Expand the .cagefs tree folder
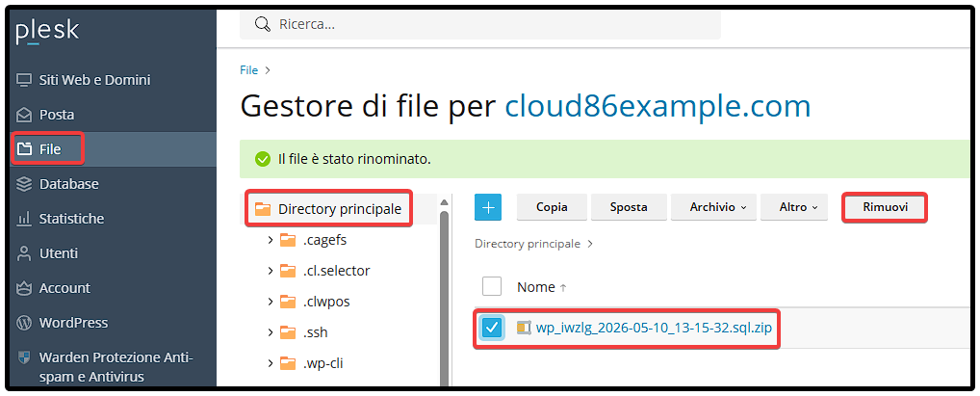The width and height of the screenshot is (980, 396). click(270, 240)
